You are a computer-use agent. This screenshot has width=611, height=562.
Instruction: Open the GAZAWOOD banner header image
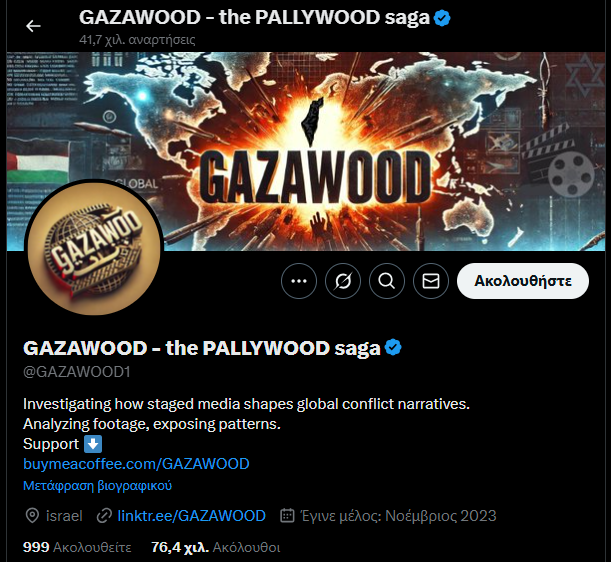click(306, 151)
